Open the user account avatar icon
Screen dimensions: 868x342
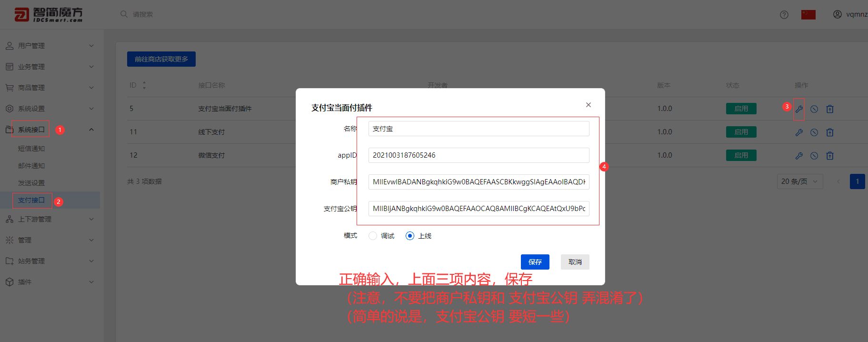point(838,14)
